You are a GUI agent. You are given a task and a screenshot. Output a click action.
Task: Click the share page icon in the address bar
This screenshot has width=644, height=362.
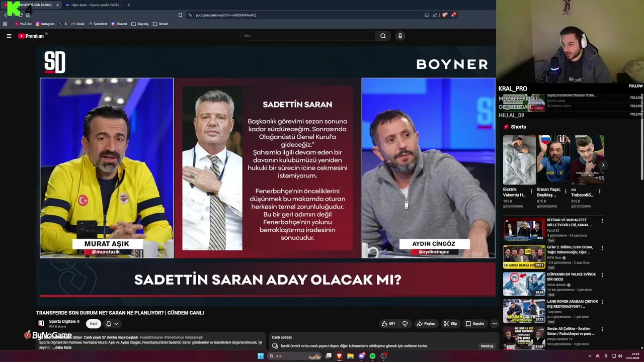point(435,15)
